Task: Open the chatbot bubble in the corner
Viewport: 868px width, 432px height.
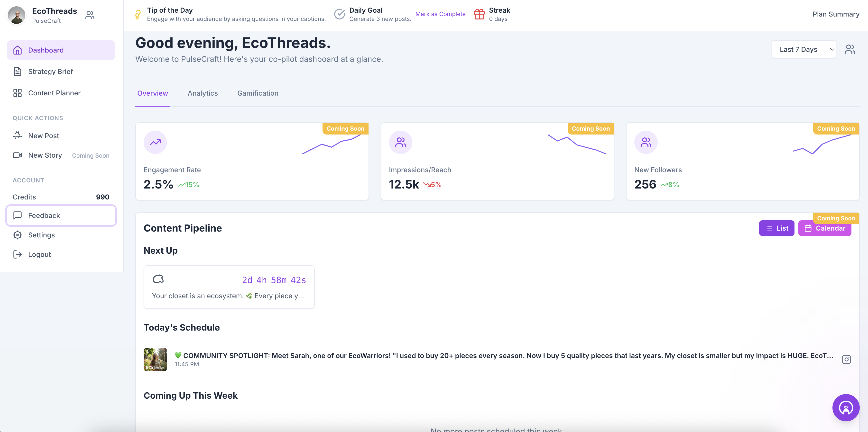Action: [x=846, y=407]
